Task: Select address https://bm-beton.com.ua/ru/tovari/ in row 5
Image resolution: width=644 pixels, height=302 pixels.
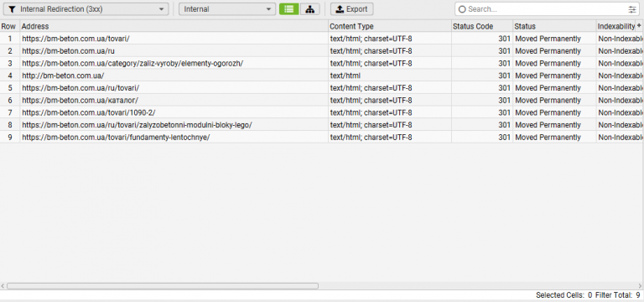Action: (x=80, y=88)
